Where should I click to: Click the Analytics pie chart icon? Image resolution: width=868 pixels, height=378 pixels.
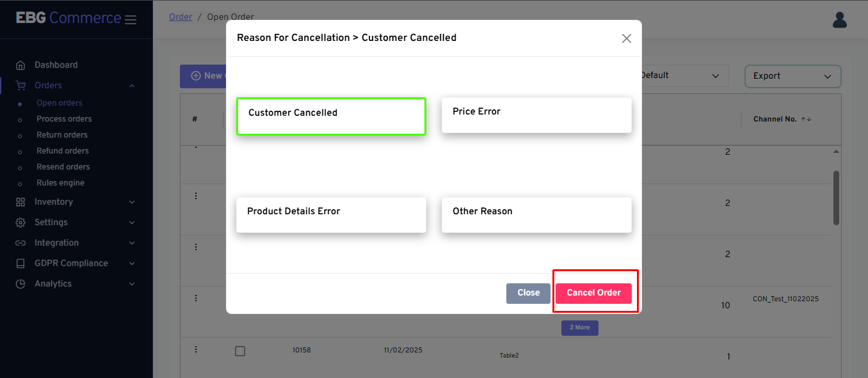(x=20, y=284)
